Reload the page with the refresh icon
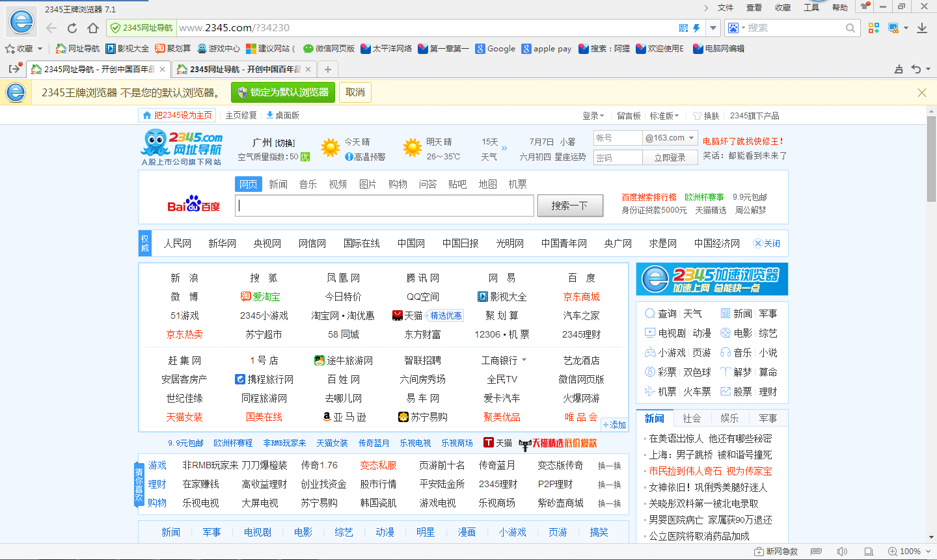Viewport: 937px width, 560px height. tap(72, 28)
